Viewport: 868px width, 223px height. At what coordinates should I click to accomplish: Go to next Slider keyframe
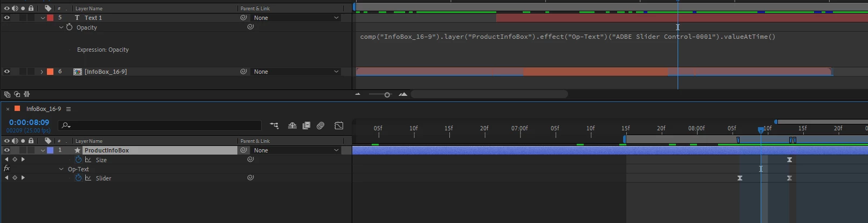(23, 178)
